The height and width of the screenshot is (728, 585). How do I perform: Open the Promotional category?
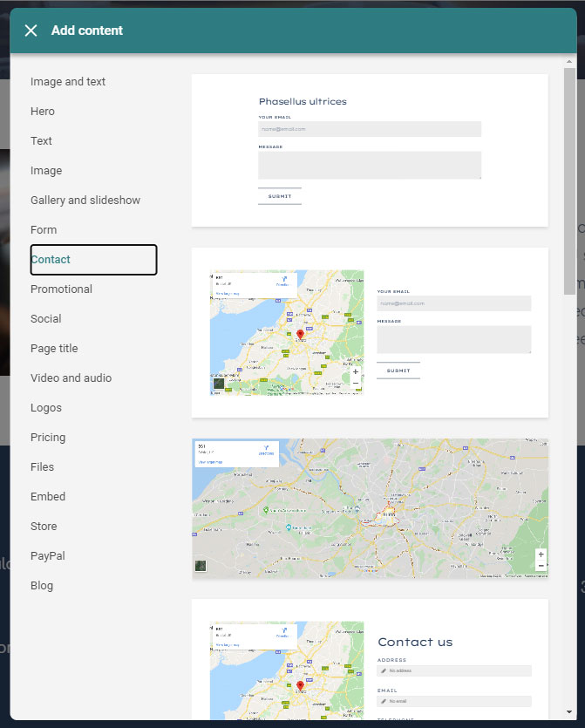point(61,289)
